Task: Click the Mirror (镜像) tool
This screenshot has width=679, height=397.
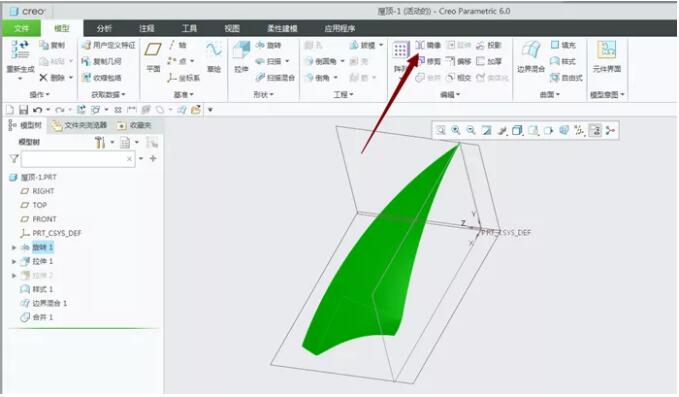Action: (x=428, y=45)
